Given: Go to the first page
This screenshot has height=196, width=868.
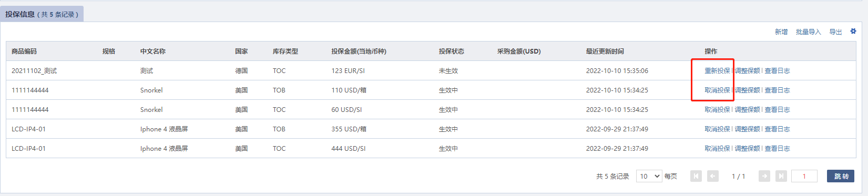Looking at the screenshot, I should coord(696,176).
